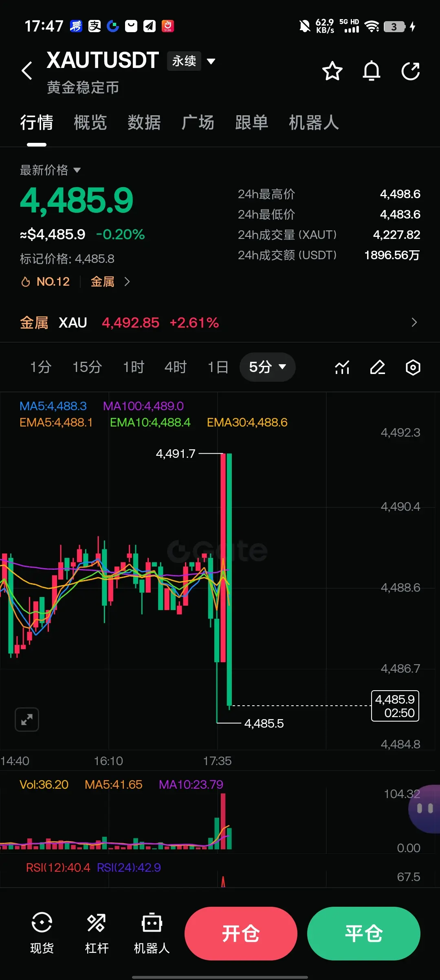Tap the green 平仓 button
The width and height of the screenshot is (440, 980).
pos(364,934)
